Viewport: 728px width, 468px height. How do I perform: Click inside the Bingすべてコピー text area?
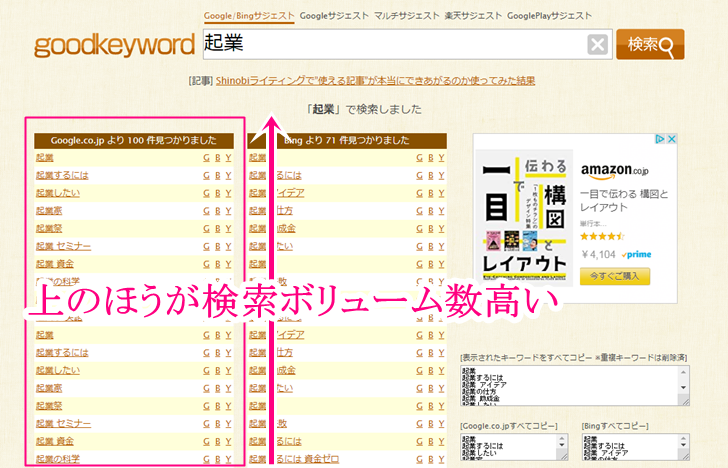click(630, 447)
